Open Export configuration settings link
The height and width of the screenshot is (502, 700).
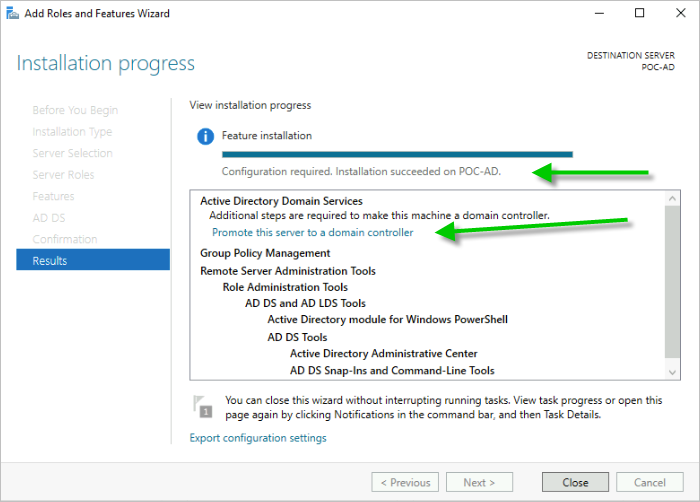(x=258, y=438)
